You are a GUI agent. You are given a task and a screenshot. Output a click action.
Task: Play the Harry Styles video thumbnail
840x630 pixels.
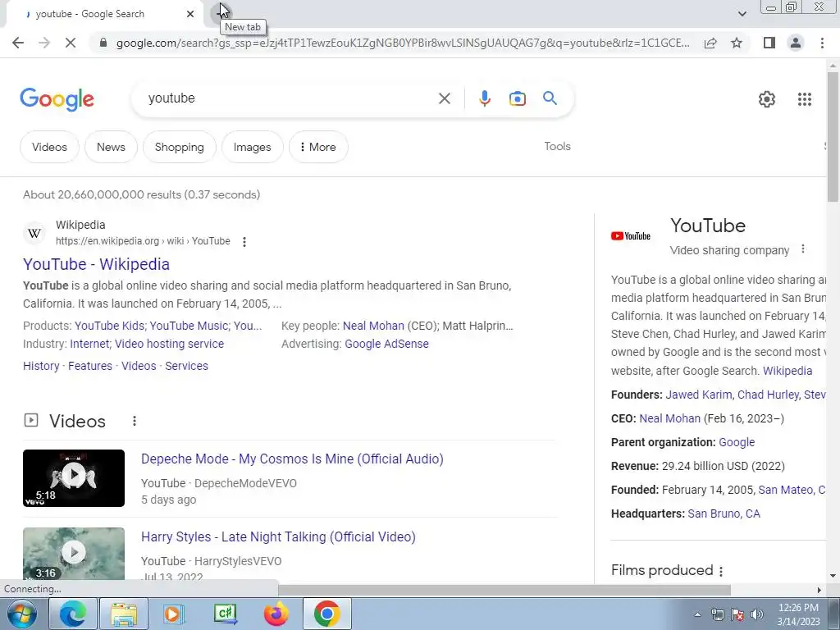(74, 554)
